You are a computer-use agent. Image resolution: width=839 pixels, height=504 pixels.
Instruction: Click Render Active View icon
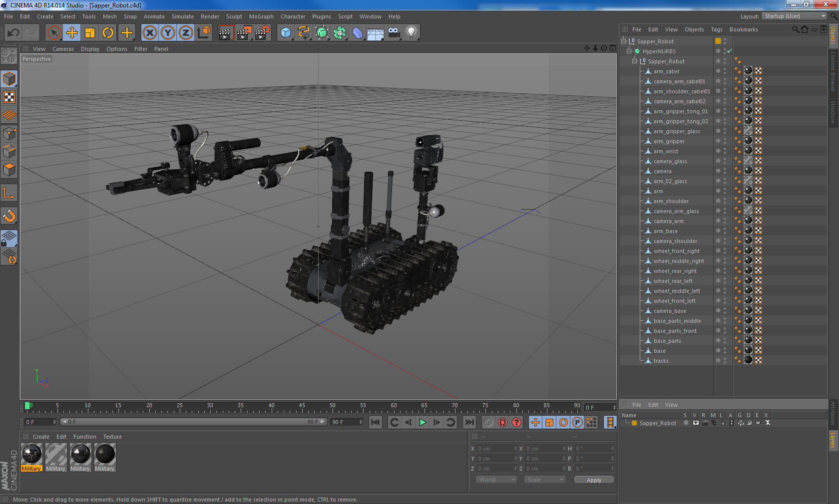[226, 33]
